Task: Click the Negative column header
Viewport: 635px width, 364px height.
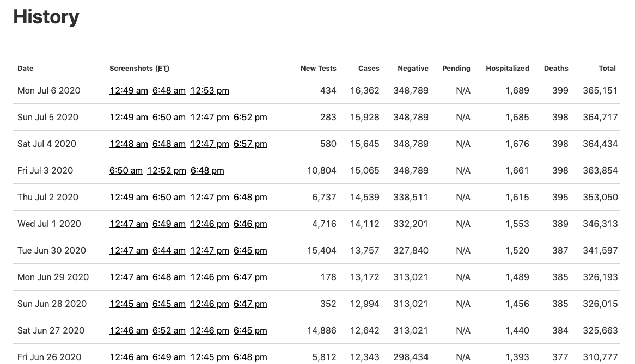Action: 413,69
